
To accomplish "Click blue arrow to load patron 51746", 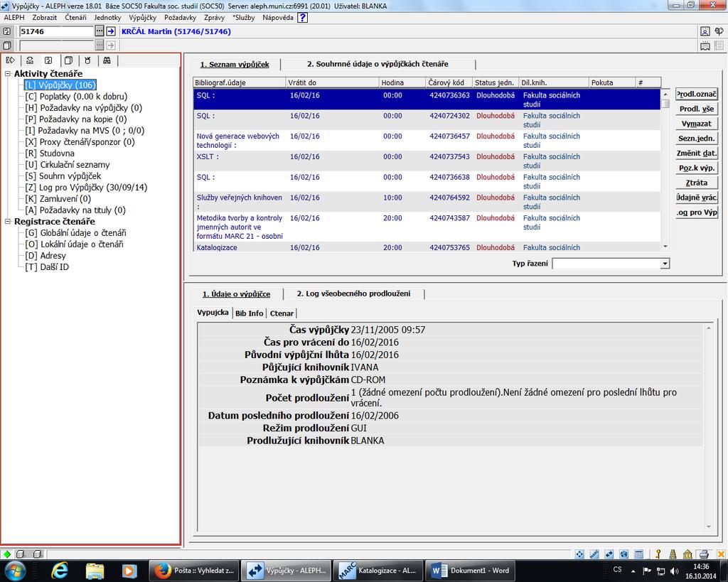I will tap(110, 31).
